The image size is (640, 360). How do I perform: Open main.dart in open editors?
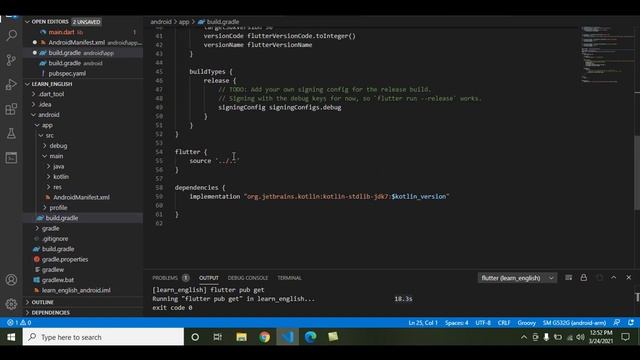pyautogui.click(x=83, y=32)
